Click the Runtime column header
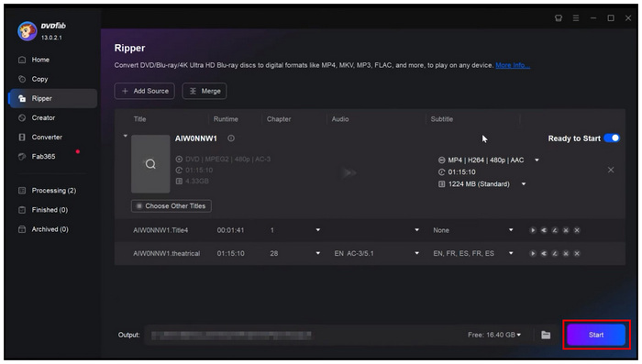This screenshot has height=364, width=642. point(226,119)
